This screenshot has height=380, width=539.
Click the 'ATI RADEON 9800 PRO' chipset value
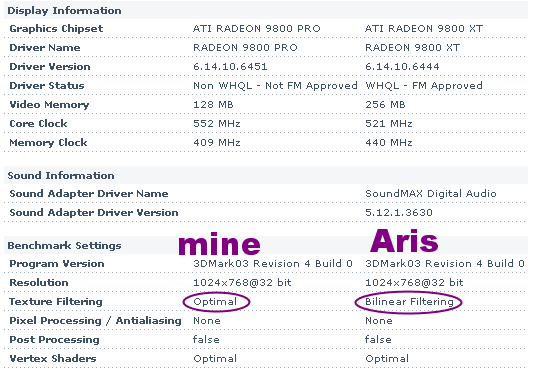coord(256,29)
